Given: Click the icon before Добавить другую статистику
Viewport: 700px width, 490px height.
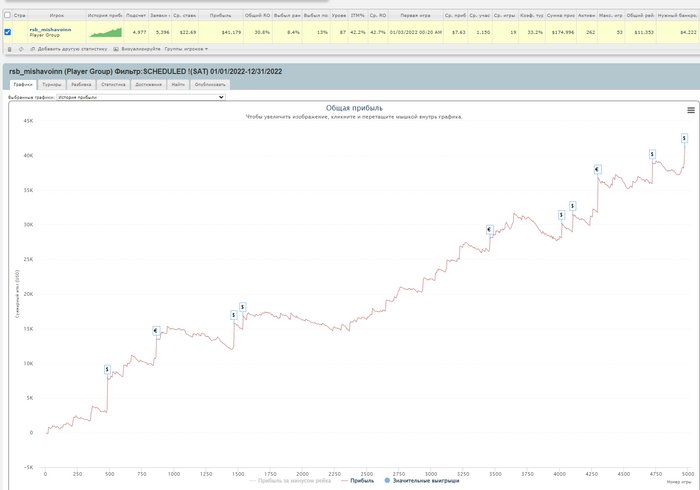Looking at the screenshot, I should (33, 49).
